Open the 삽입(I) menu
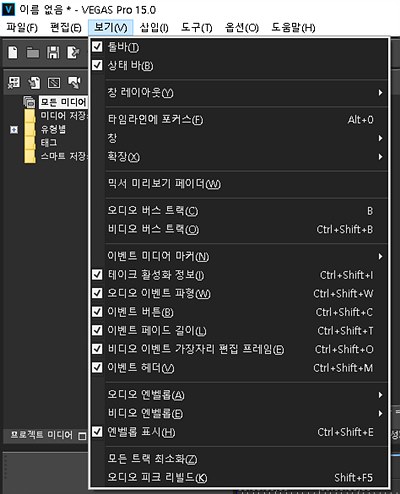The image size is (400, 494). [x=154, y=27]
